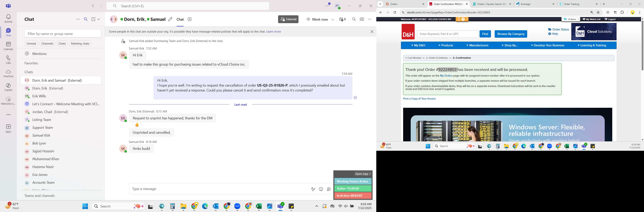
Task: Click the D&H keyword search field
Action: 447,34
